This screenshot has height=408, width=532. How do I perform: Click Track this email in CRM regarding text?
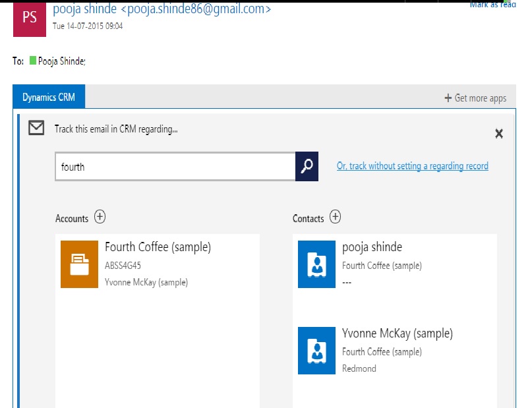point(116,129)
